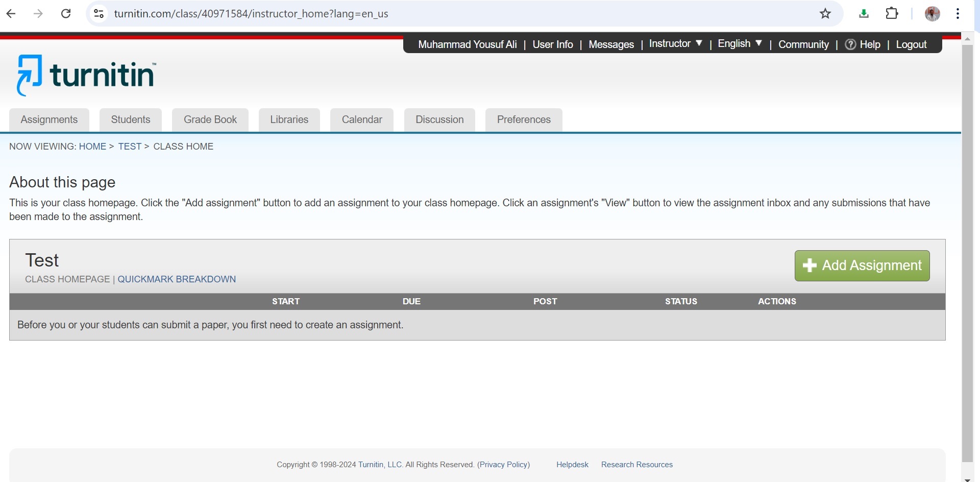Click the address bar URL

click(251, 14)
